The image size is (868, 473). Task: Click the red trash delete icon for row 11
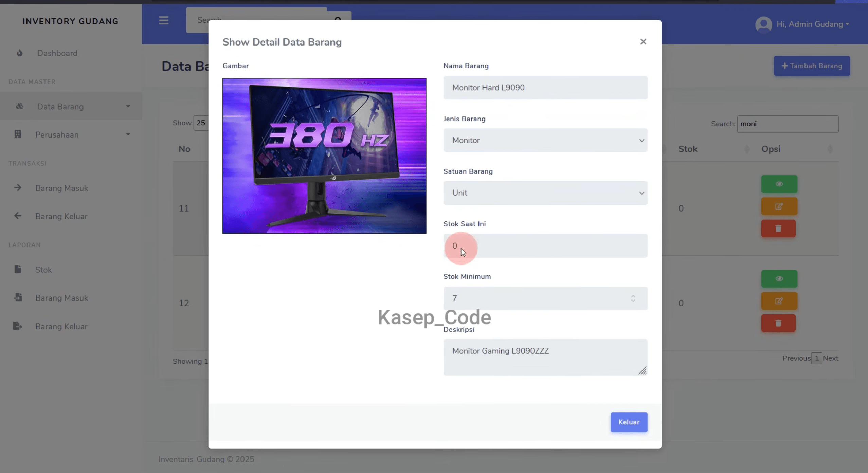pos(778,229)
